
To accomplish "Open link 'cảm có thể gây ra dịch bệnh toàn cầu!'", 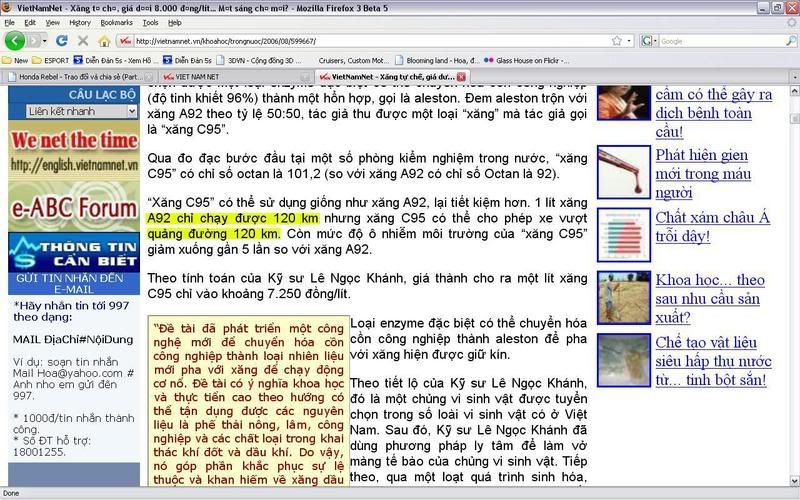I will pos(714,113).
